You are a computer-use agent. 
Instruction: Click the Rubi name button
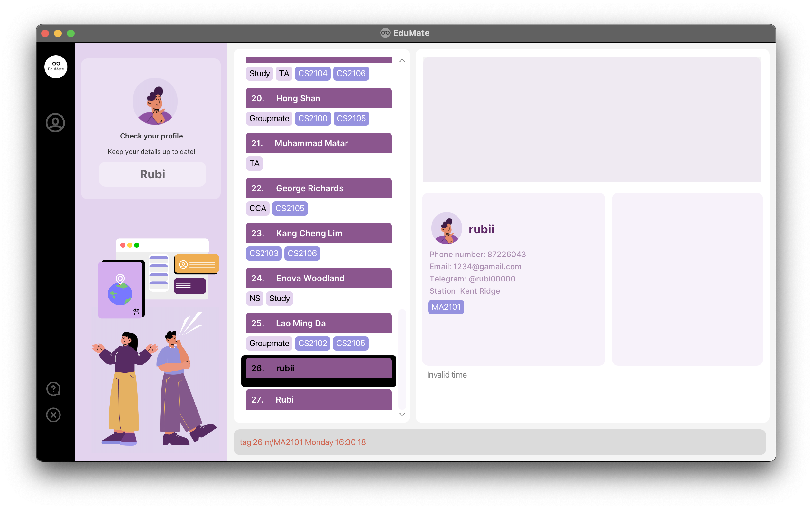[152, 174]
